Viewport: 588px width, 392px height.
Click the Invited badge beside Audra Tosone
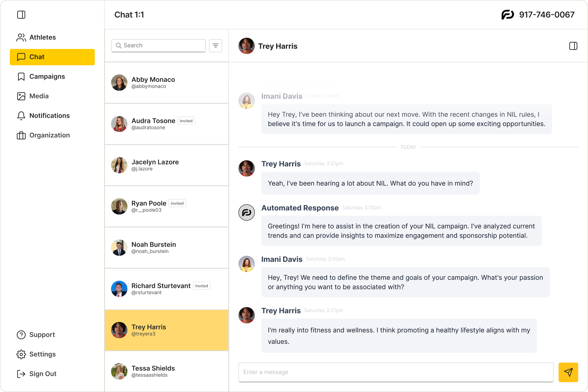(x=186, y=121)
